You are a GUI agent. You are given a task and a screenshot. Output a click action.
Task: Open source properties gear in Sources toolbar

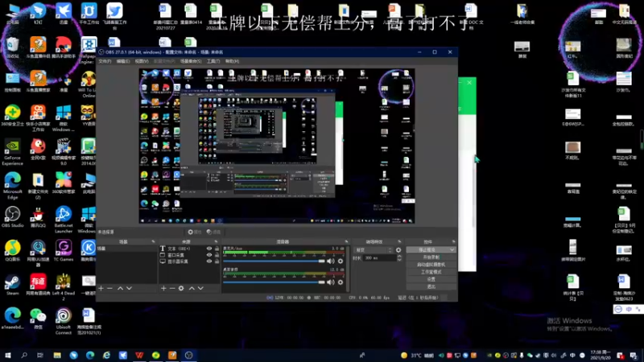[181, 289]
